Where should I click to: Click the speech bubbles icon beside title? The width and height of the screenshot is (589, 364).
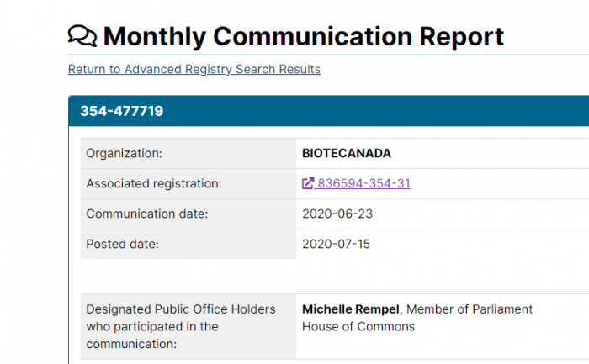(x=82, y=36)
